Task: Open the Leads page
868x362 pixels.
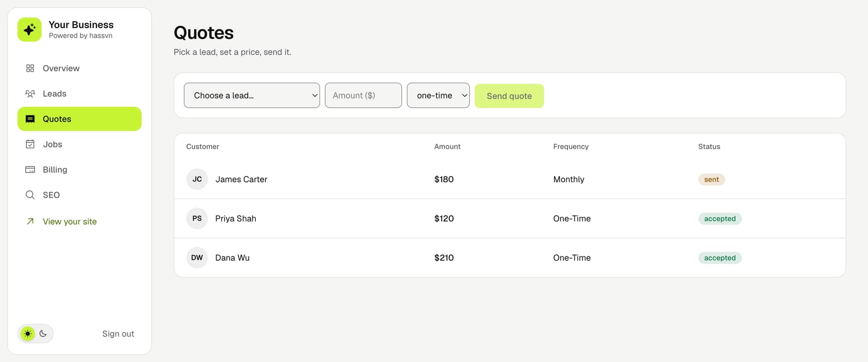Action: coord(80,94)
